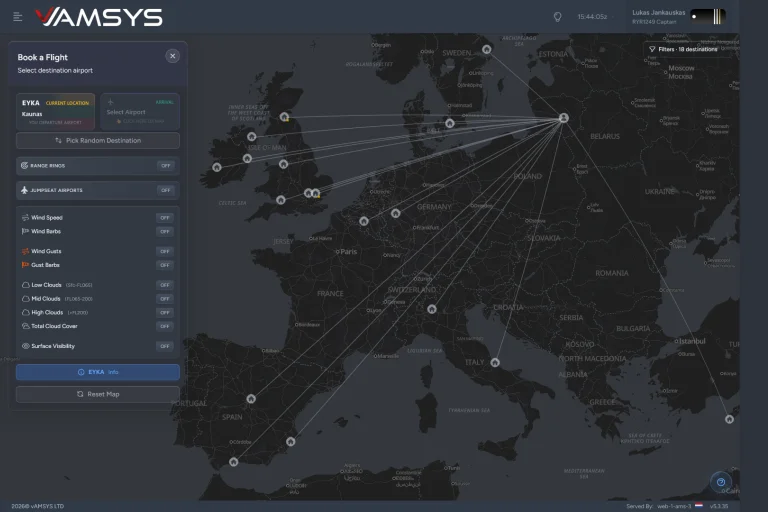This screenshot has height=512, width=768.
Task: Open the hamburger sidebar menu
Action: [x=18, y=17]
